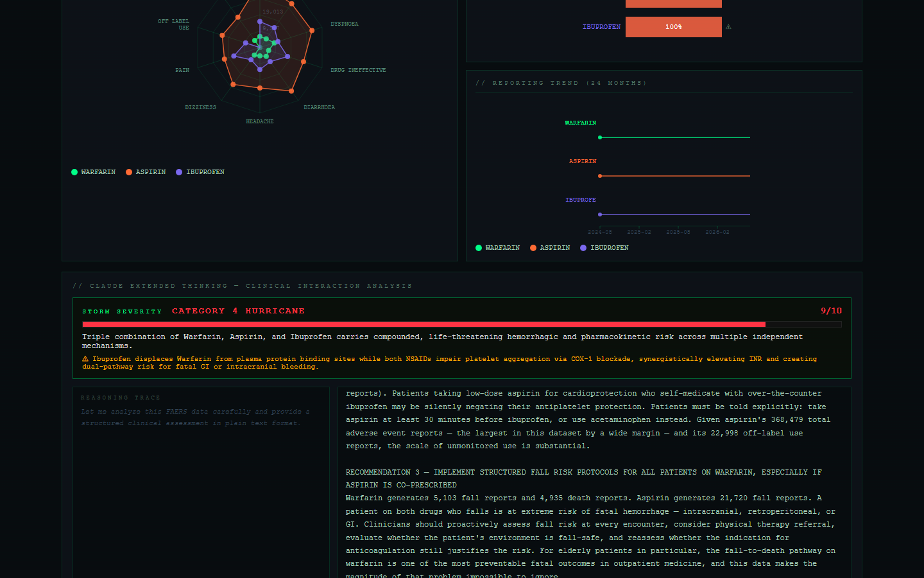
Task: Click the purple IBUPROFE trend line
Action: (675, 215)
